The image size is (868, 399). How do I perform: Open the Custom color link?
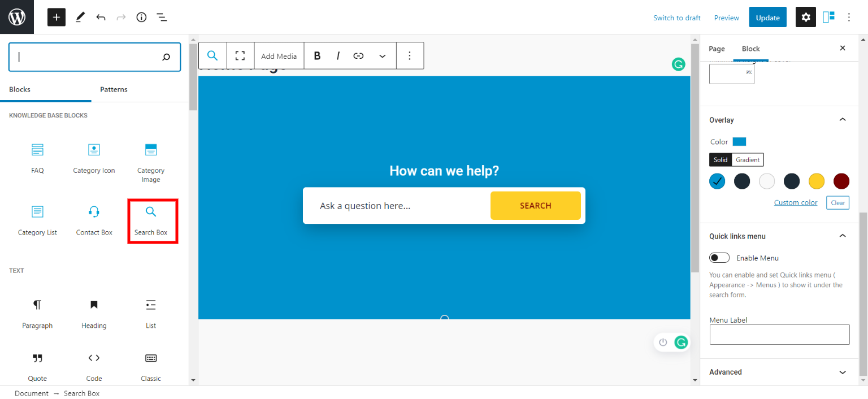[796, 202]
